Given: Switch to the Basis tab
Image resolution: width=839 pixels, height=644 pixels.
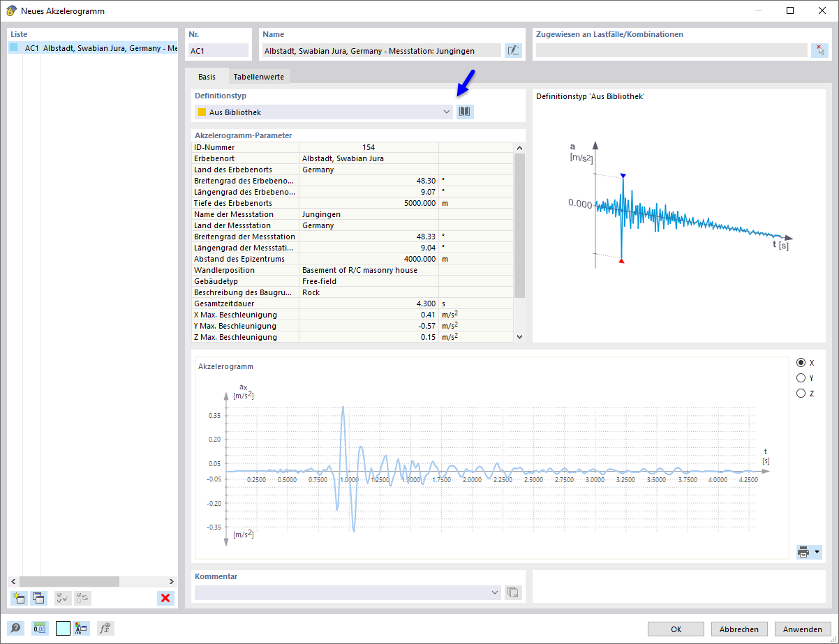Looking at the screenshot, I should click(x=207, y=77).
